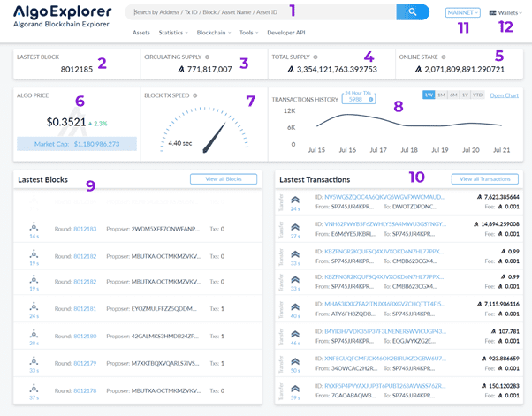The width and height of the screenshot is (532, 416).
Task: Switch the chart to 1M range
Action: (x=442, y=95)
